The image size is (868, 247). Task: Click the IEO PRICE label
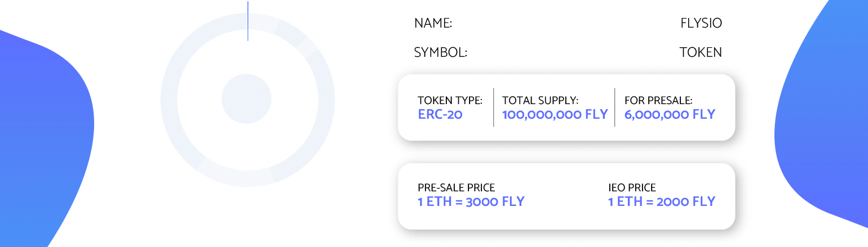click(x=632, y=188)
